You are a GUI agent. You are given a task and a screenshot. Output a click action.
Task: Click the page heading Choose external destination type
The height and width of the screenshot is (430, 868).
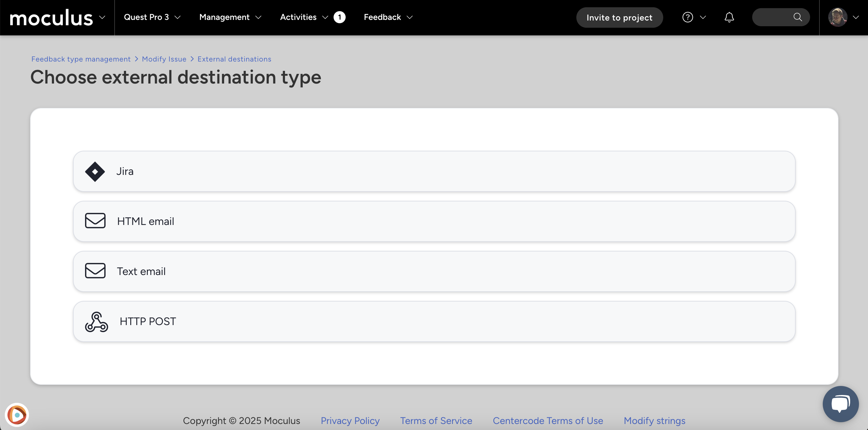pos(176,77)
